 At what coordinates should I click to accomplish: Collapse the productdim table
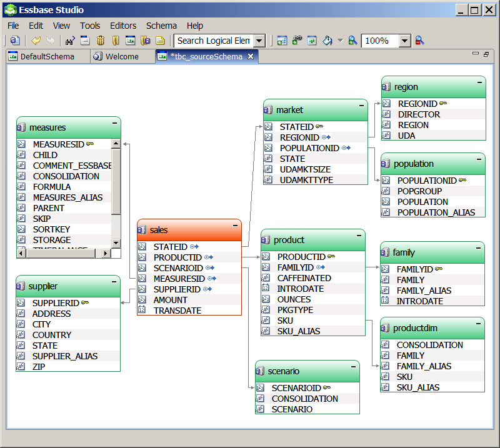478,324
